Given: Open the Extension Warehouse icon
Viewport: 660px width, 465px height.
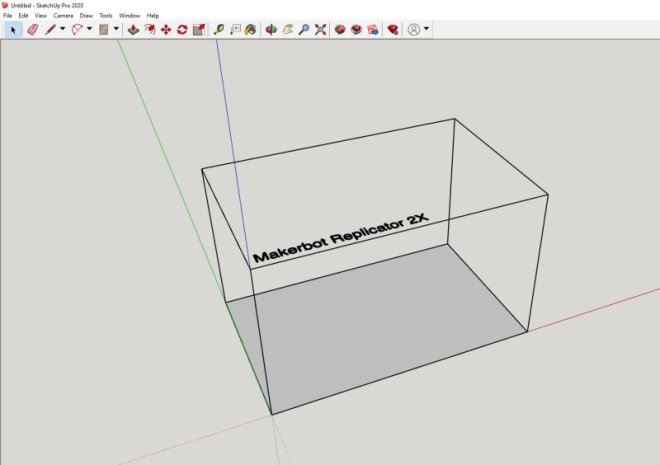Looking at the screenshot, I should point(357,30).
